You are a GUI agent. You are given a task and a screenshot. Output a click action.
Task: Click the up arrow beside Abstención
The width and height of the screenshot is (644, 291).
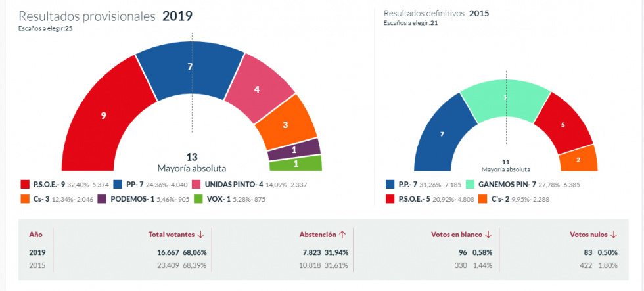[x=342, y=235]
